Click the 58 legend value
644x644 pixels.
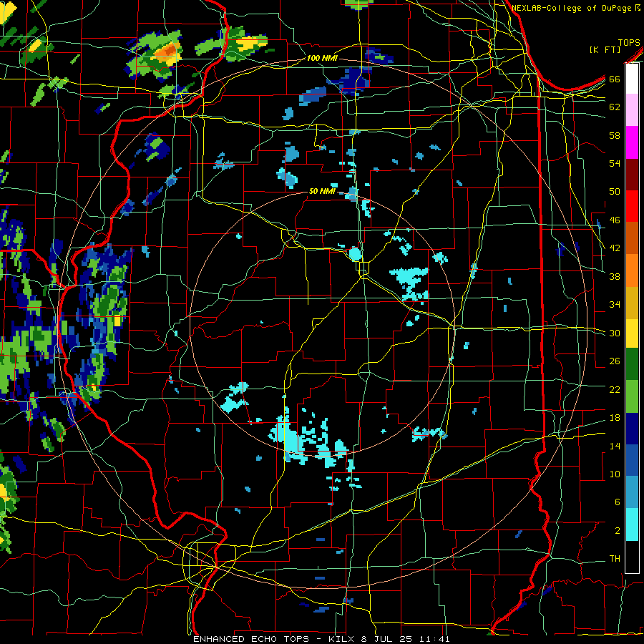pos(615,135)
